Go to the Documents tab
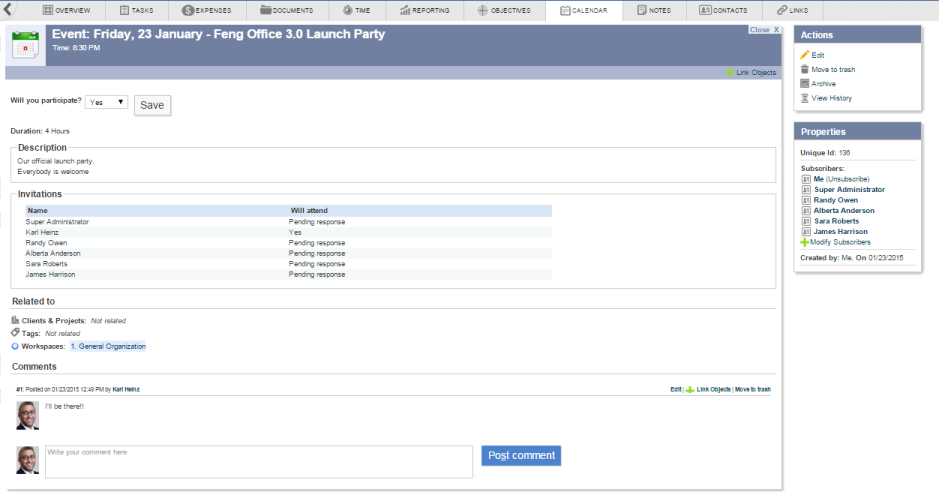The height and width of the screenshot is (492, 939). pyautogui.click(x=286, y=11)
